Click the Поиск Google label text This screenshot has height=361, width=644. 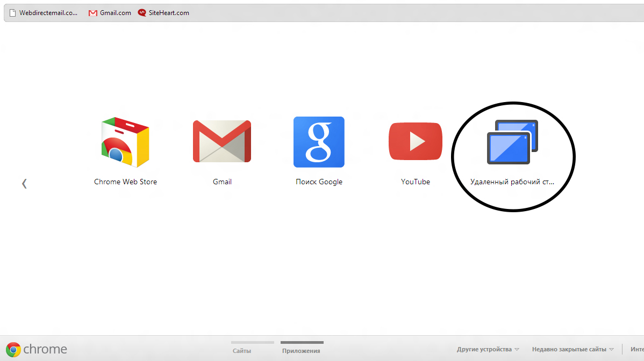tap(319, 182)
